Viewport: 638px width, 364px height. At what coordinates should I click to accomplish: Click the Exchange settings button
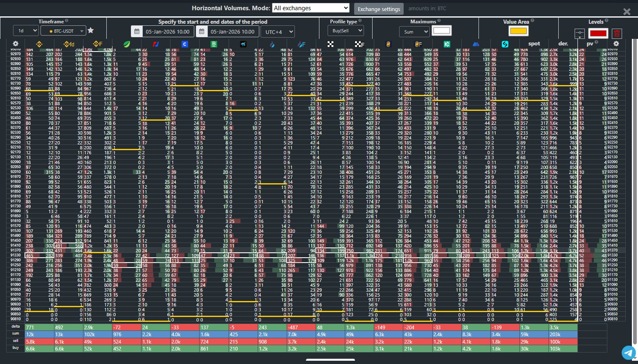379,9
